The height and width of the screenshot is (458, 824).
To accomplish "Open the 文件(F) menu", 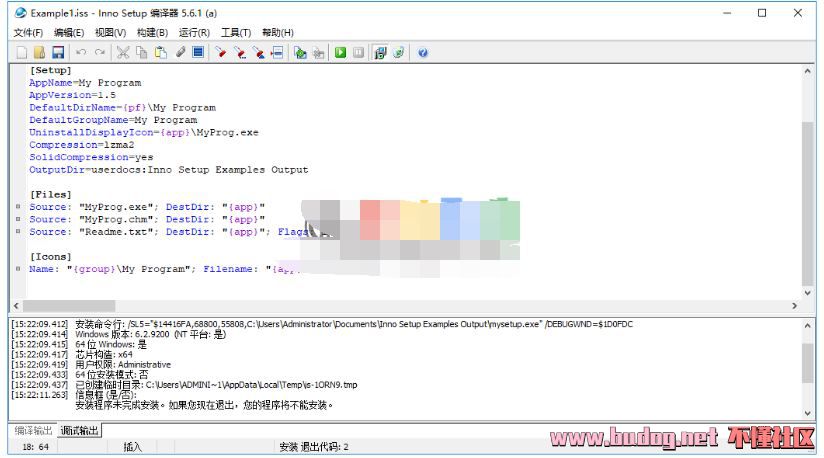I will pyautogui.click(x=28, y=33).
